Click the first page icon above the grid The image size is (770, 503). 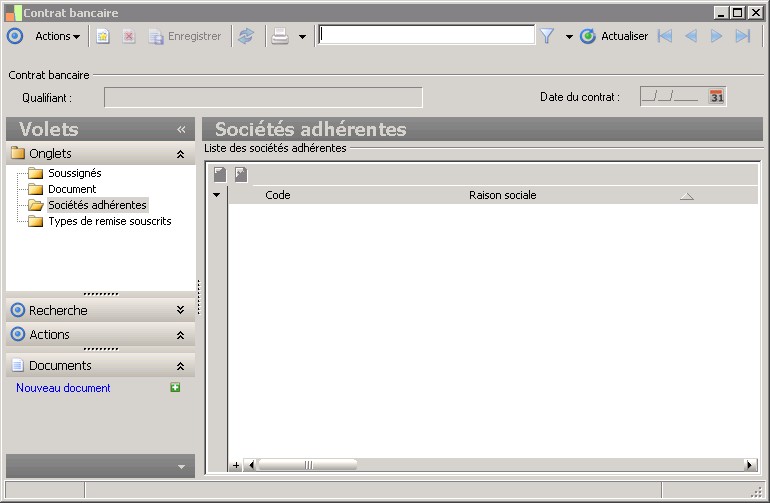coord(220,174)
